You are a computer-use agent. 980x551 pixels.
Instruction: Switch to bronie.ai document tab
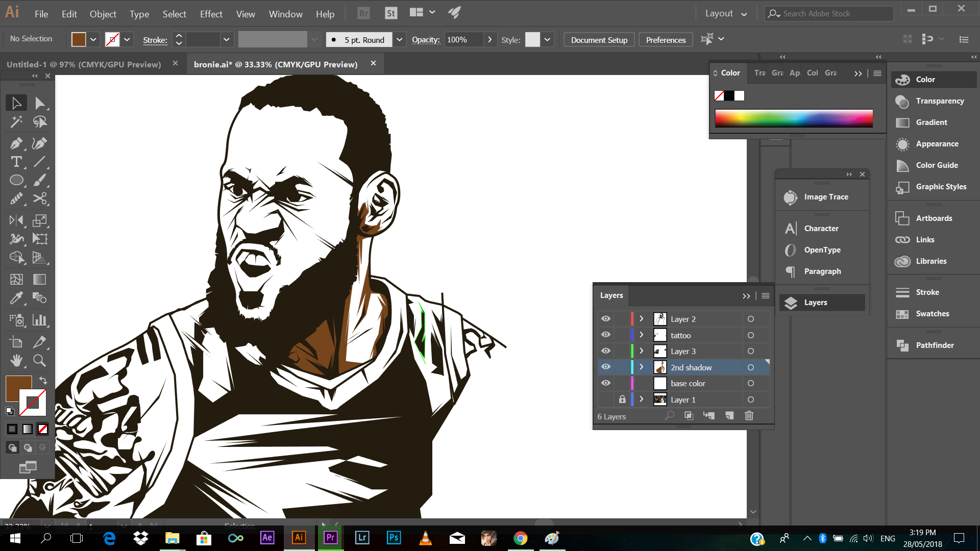pos(276,64)
